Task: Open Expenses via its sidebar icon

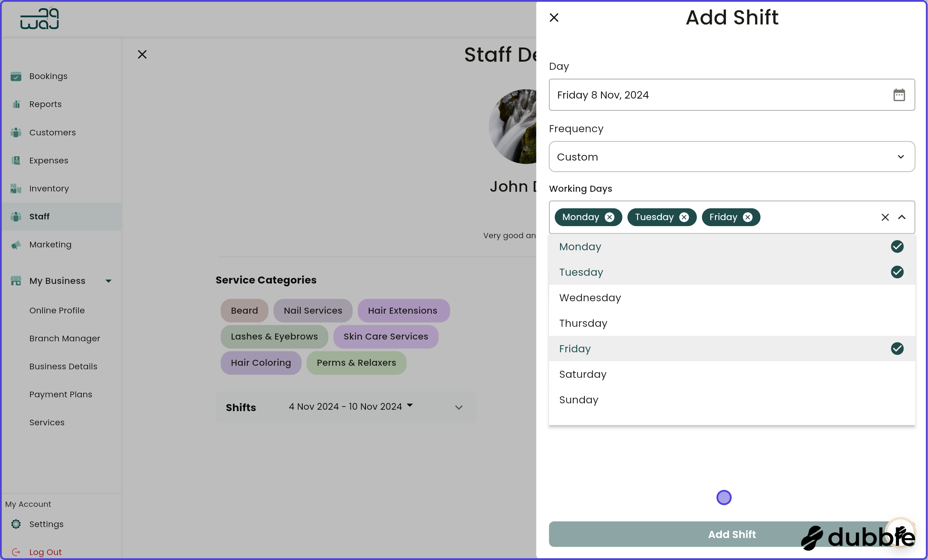Action: click(16, 161)
